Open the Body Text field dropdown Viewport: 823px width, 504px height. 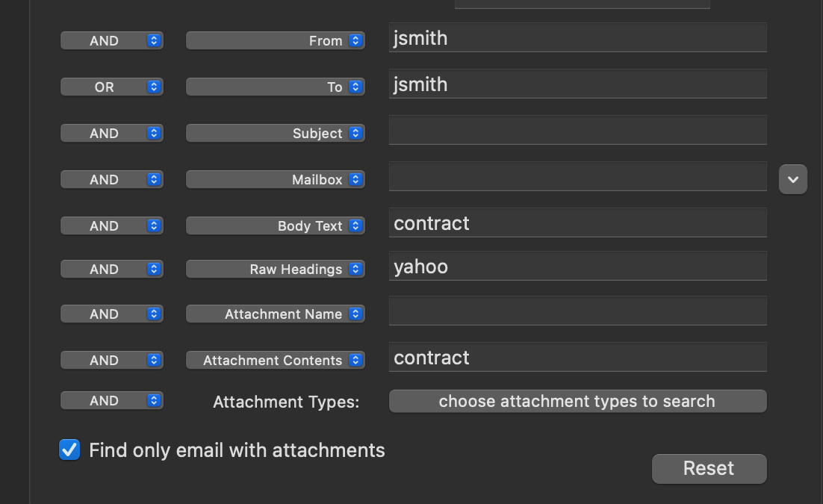click(x=275, y=226)
